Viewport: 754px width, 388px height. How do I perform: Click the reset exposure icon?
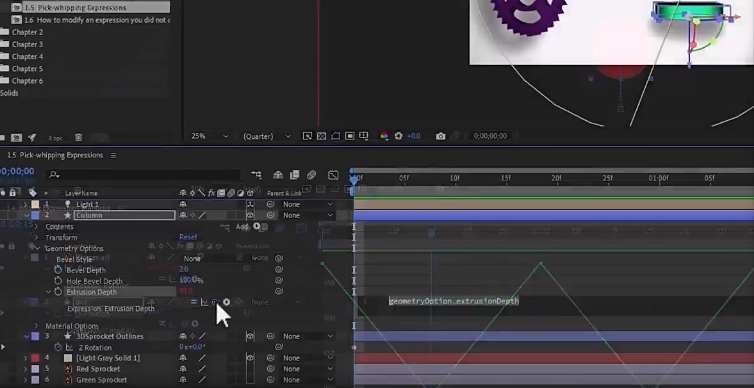(398, 136)
